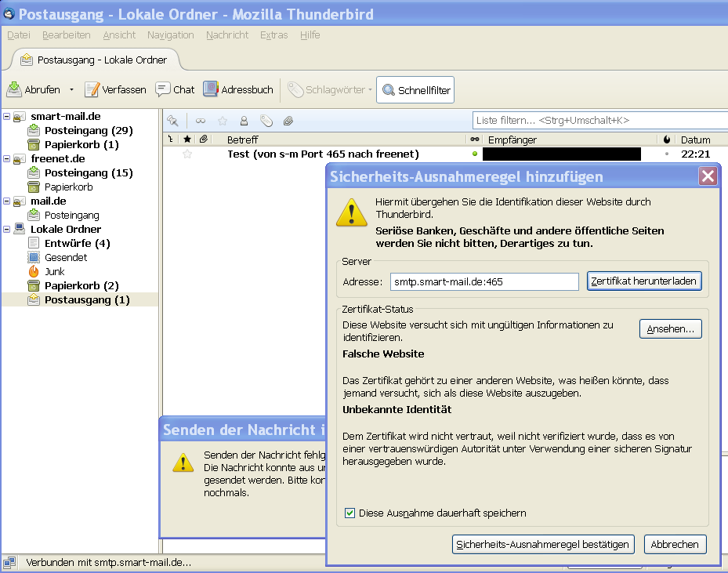Click the Thunderbird title bar icon

tap(9, 14)
